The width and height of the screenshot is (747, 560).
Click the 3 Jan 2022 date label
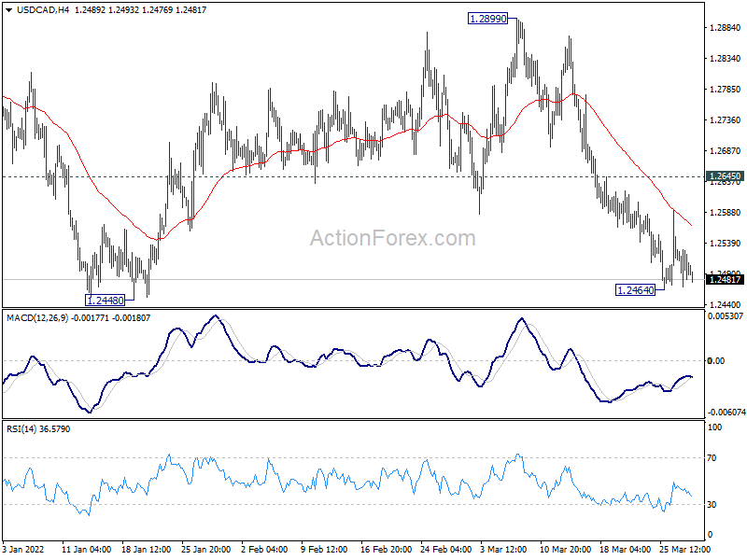pos(21,550)
